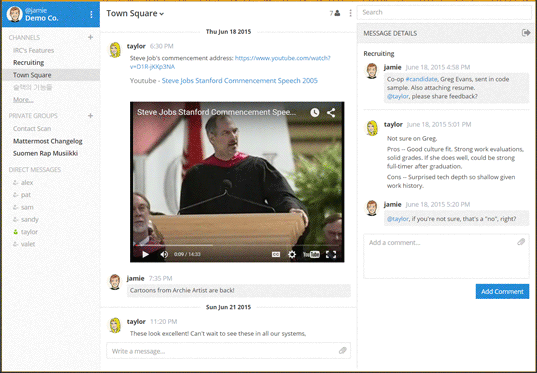Open Steve Jobs Stanford Commencement Speech link
This screenshot has width=537, height=373.
coord(239,80)
